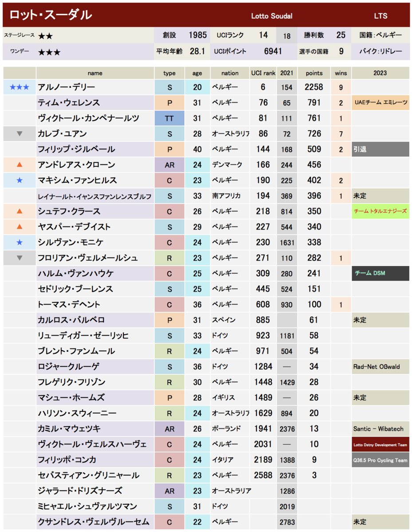The height and width of the screenshot is (532, 412).
Task: Click the バイク:リドレー cell
Action: (380, 51)
